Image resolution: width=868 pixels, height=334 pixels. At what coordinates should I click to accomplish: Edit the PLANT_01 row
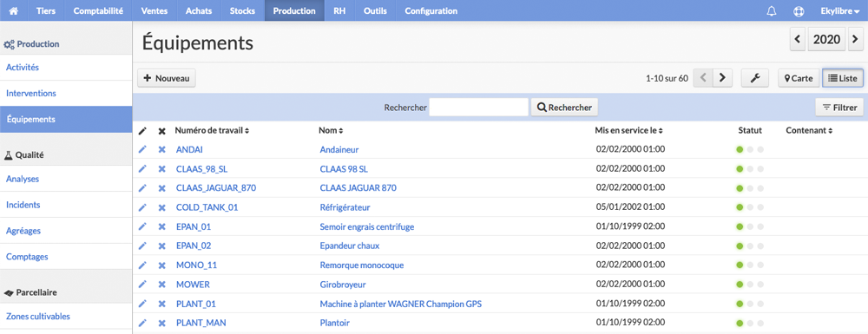point(143,304)
